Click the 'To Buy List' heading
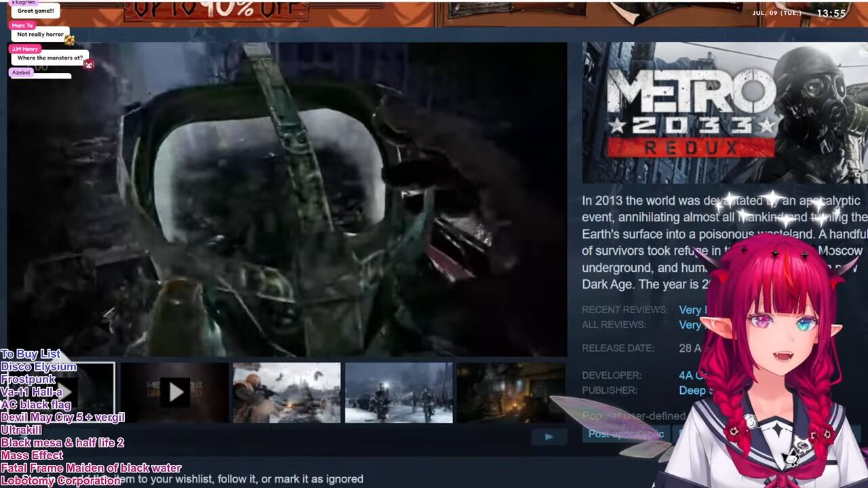Viewport: 868px width, 488px height. point(31,354)
